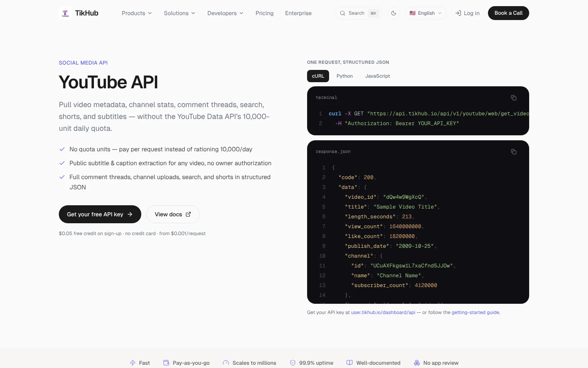Click the Well-documented book icon

[x=350, y=363]
